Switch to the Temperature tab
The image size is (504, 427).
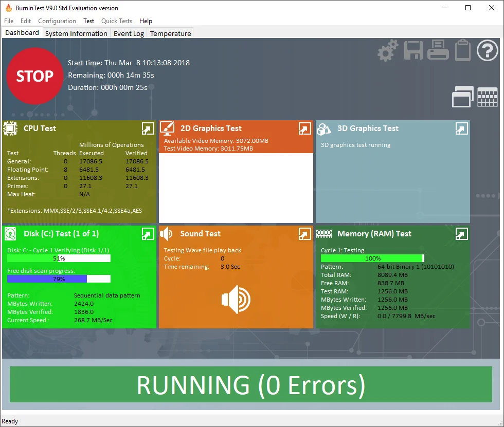click(x=170, y=33)
